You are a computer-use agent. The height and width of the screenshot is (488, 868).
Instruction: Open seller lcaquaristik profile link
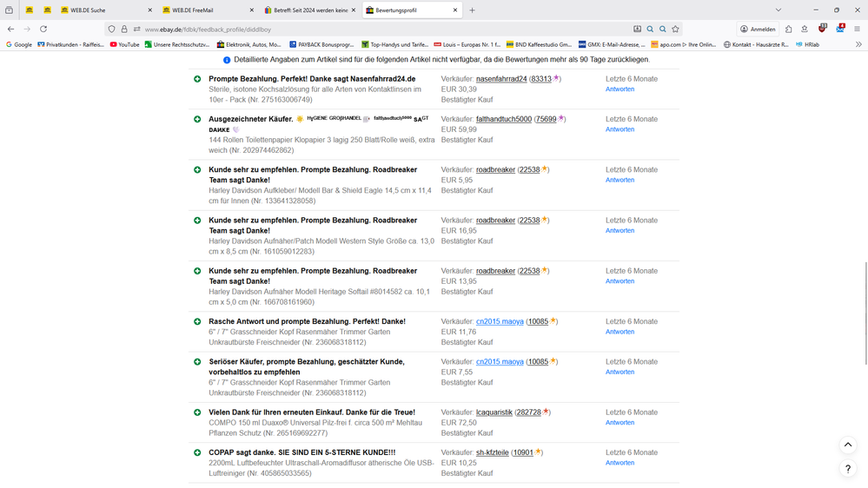tap(494, 412)
